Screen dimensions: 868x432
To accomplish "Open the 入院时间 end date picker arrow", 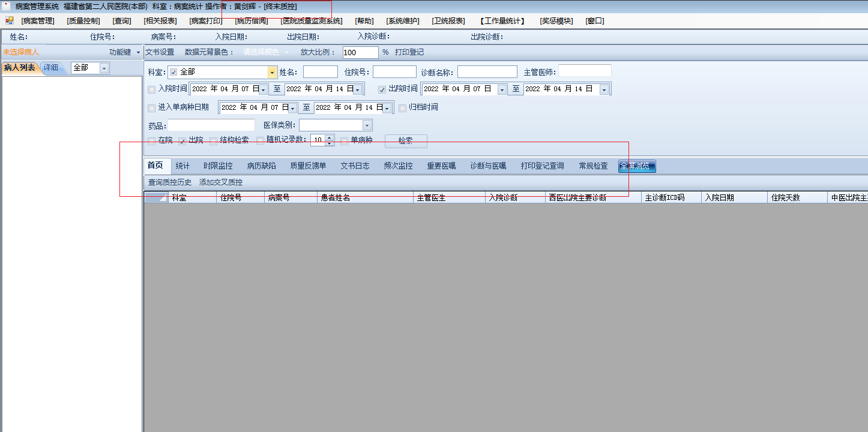I will pos(357,89).
